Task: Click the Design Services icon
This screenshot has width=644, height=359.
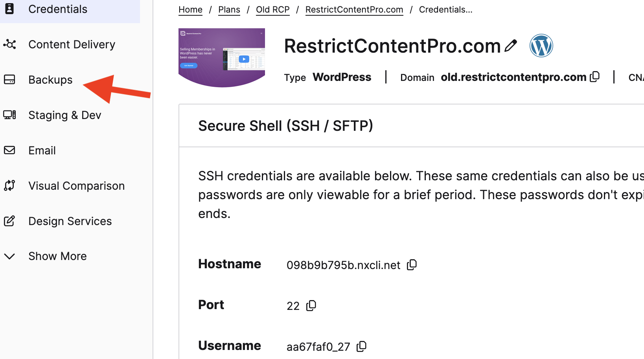Action: click(x=9, y=221)
